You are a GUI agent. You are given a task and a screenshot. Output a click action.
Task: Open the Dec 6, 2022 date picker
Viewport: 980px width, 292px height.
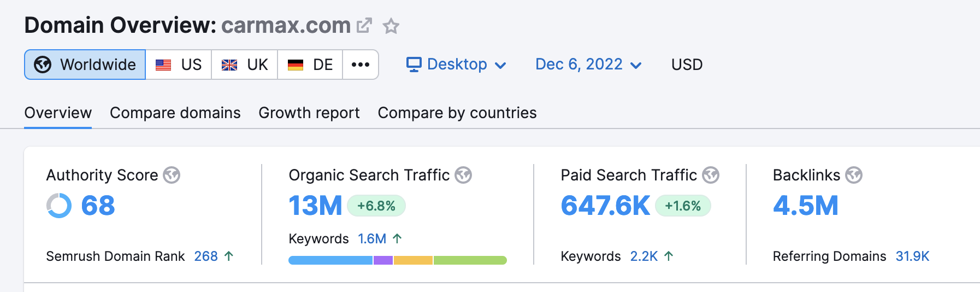point(588,65)
